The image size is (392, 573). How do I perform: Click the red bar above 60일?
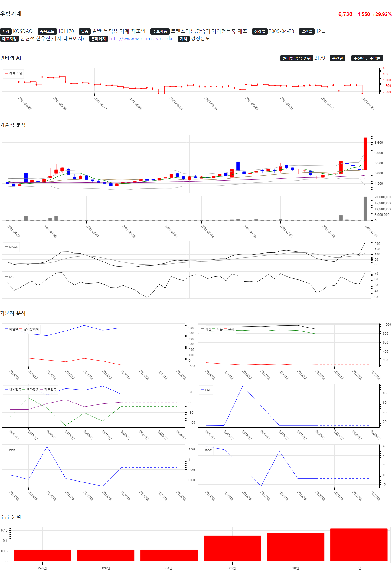(x=169, y=555)
